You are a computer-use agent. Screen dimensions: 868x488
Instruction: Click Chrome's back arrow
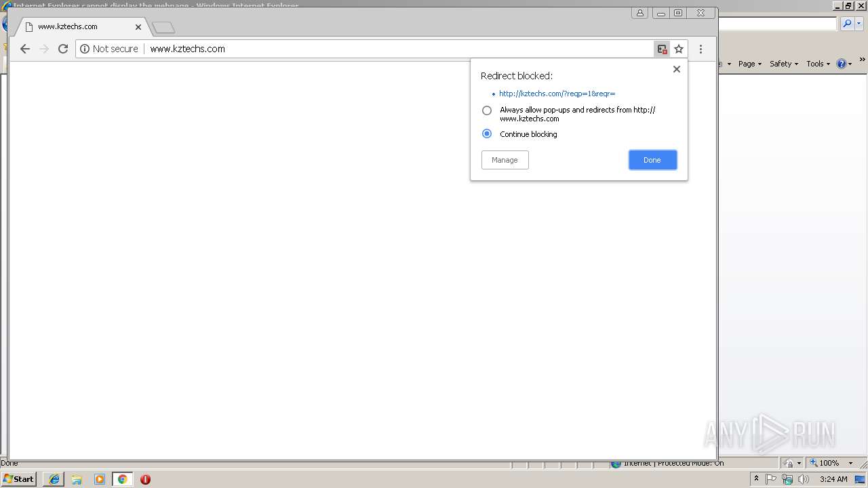click(25, 49)
